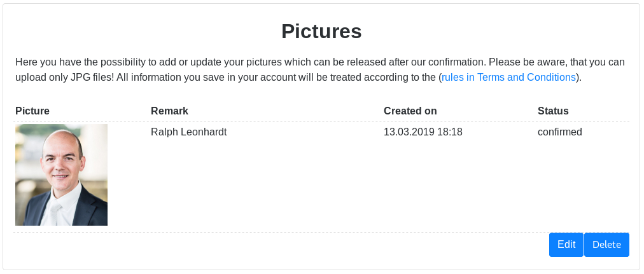Click the remark text Ralph Leonhardt
The height and width of the screenshot is (274, 644).
[188, 132]
